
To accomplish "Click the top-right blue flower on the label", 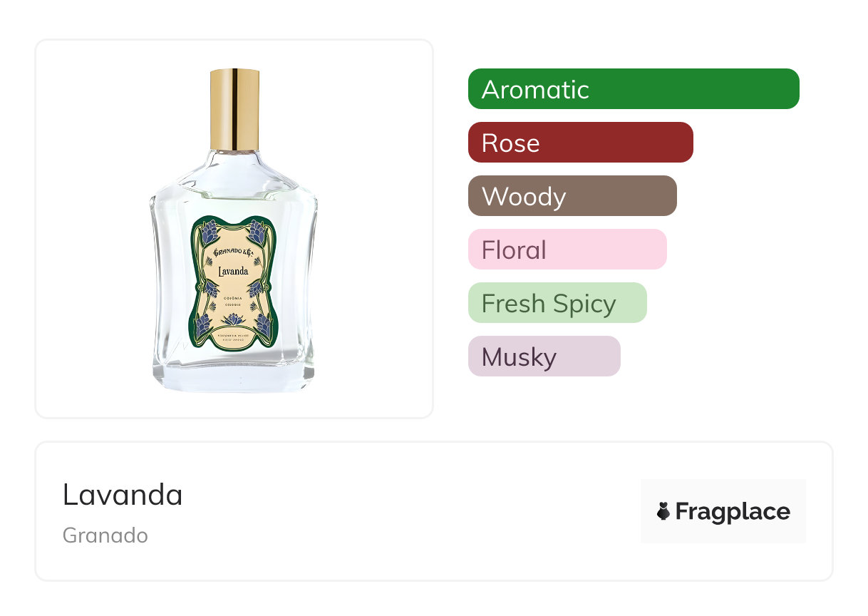I will point(257,232).
